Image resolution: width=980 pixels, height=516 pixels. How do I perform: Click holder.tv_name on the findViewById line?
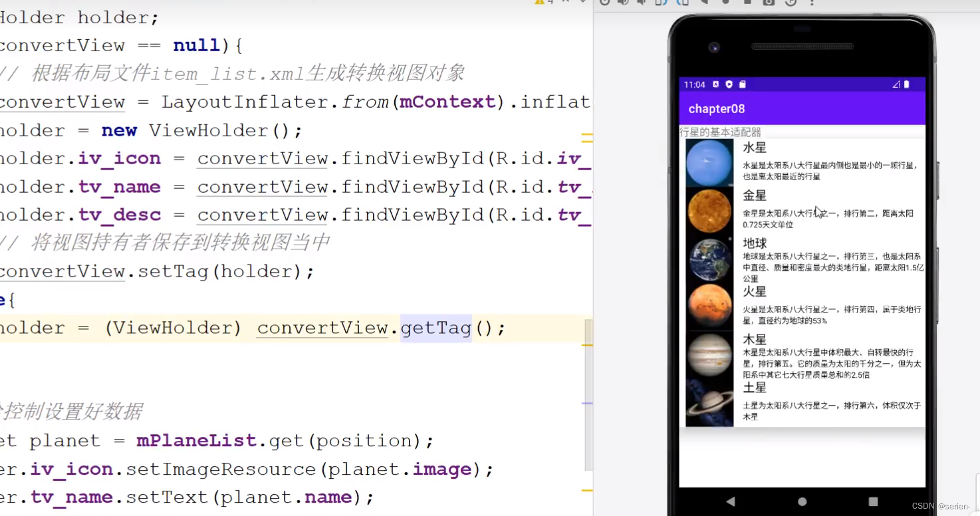(80, 187)
